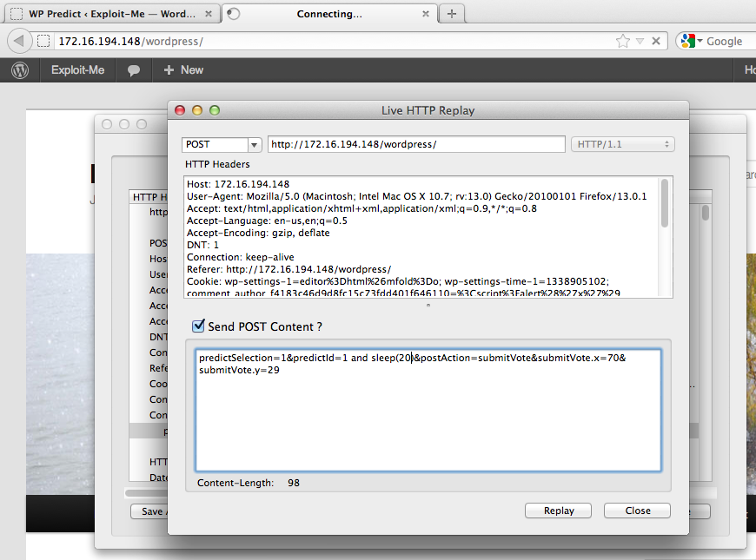Click the Content-Length value 98

pos(294,483)
